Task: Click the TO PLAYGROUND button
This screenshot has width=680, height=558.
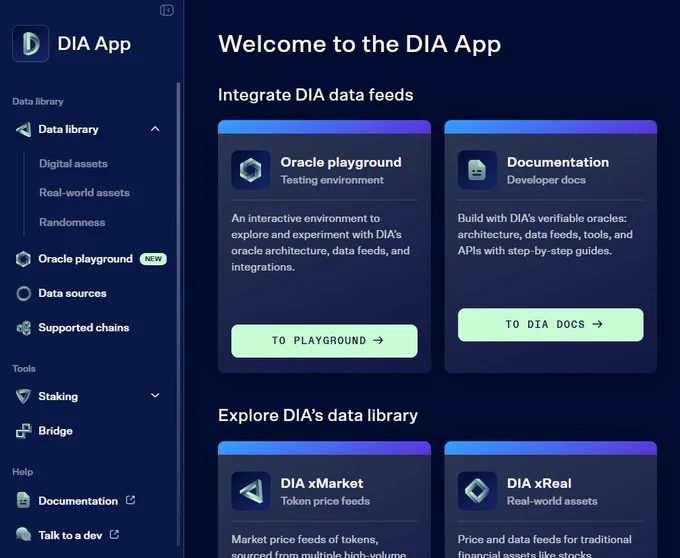Action: point(324,341)
